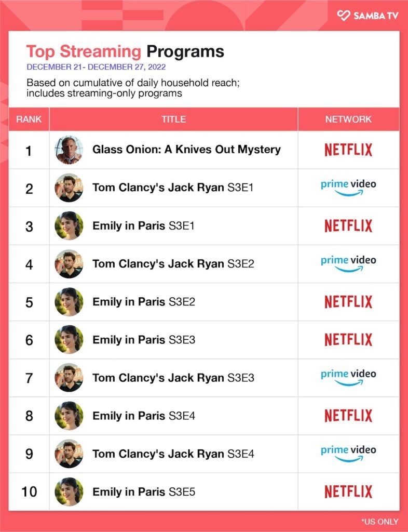Click the title Glass Onion: A Knives Out Mystery
408x532 pixels.
tap(186, 150)
